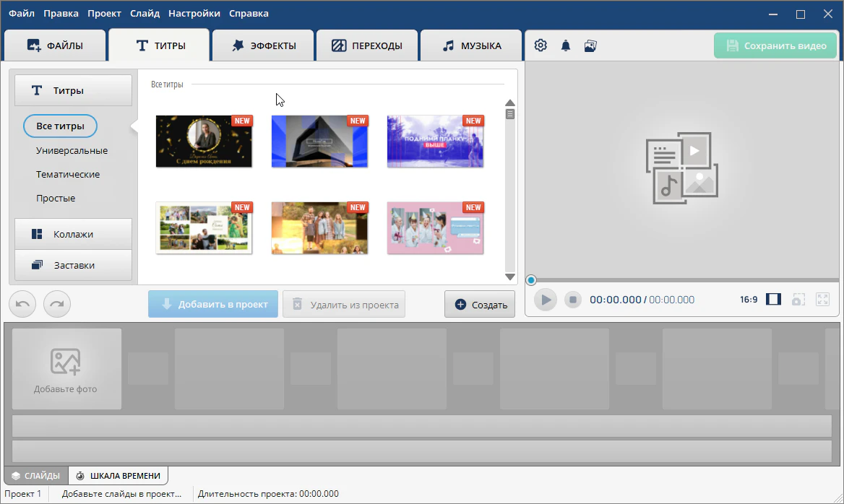844x504 pixels.
Task: Stop playback with the stop button
Action: tap(572, 300)
